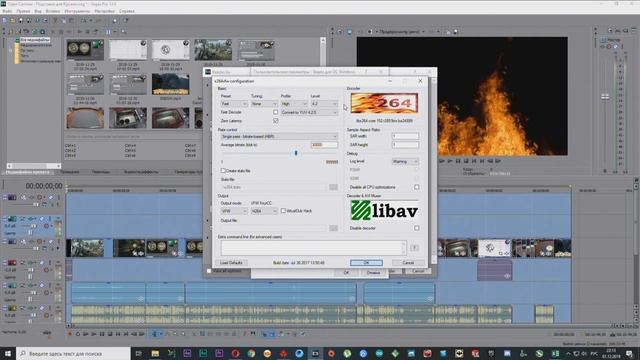Click the Extra command line text box
Screen dimensions: 640x360
tap(313, 248)
